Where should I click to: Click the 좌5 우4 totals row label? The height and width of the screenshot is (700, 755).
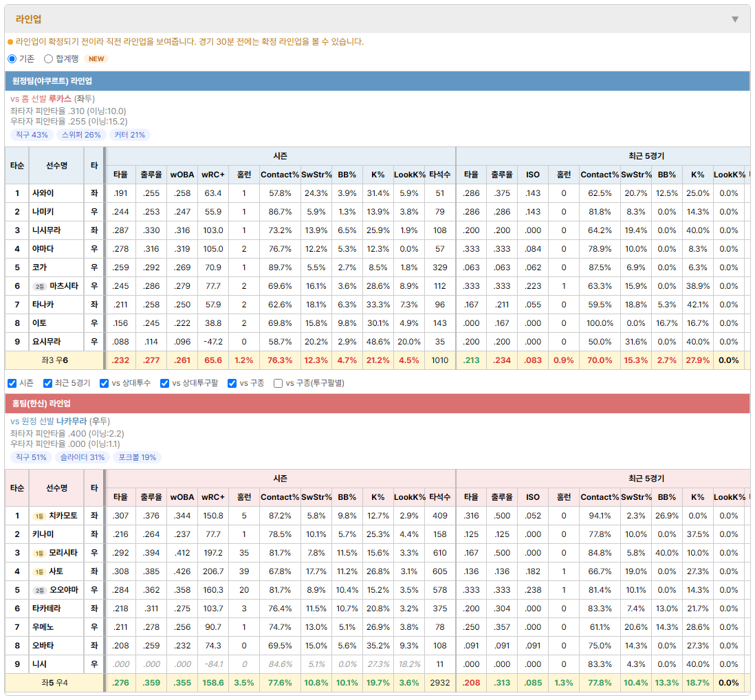(x=54, y=683)
